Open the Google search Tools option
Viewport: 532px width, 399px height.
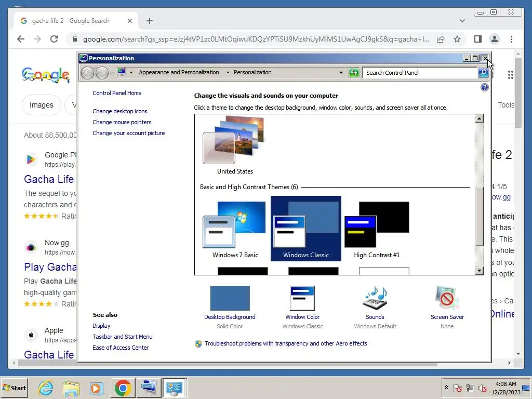tap(506, 105)
